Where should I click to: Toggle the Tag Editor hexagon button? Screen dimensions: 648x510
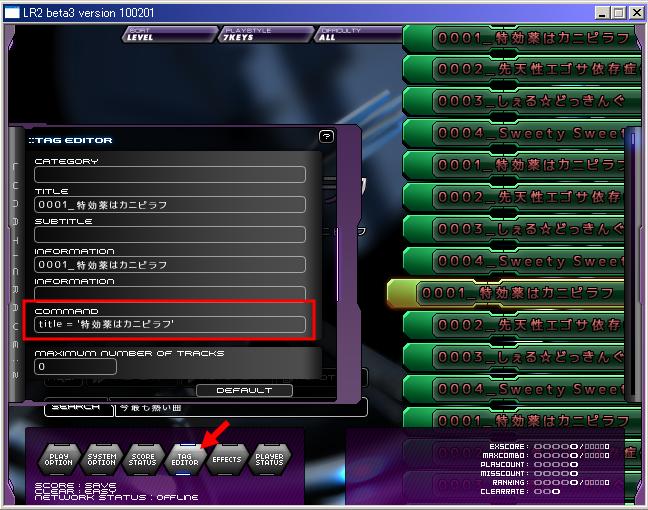(185, 460)
